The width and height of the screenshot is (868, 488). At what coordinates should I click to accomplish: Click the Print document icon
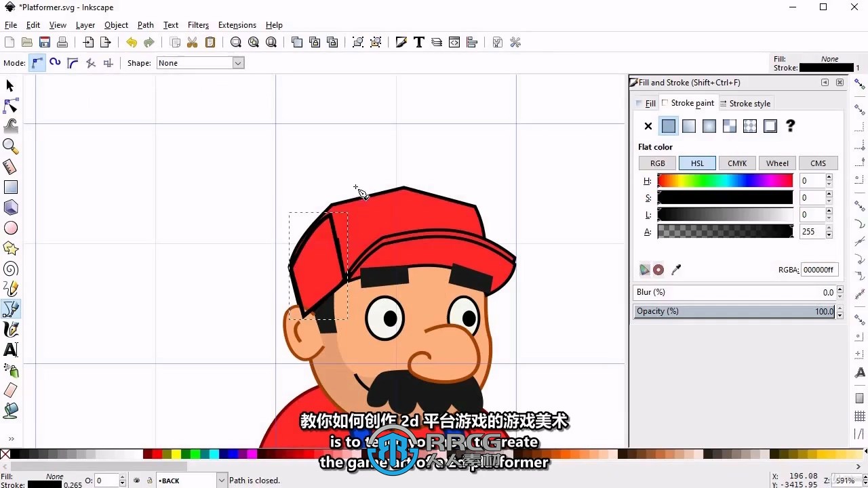(x=62, y=42)
